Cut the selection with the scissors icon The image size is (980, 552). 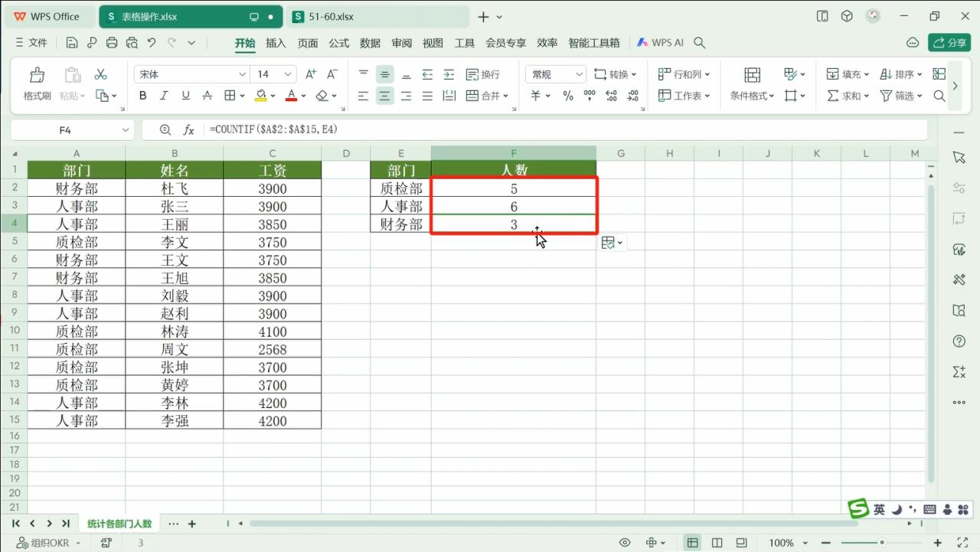(100, 74)
